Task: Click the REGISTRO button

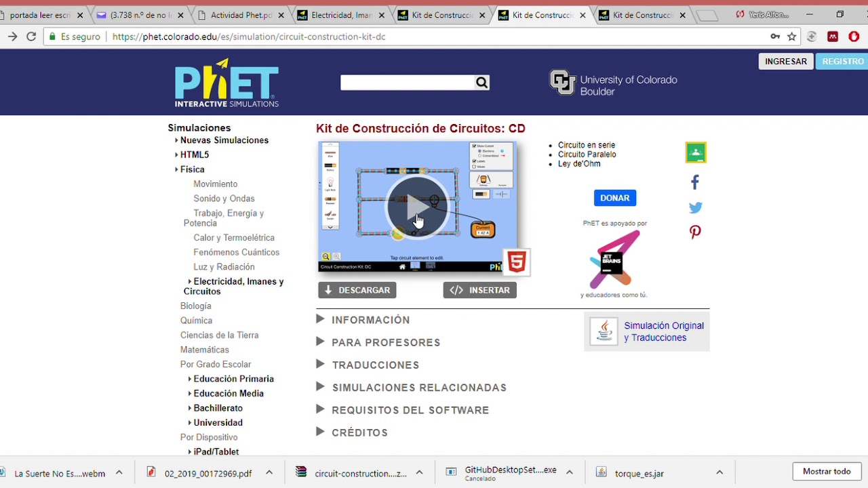Action: pyautogui.click(x=843, y=61)
